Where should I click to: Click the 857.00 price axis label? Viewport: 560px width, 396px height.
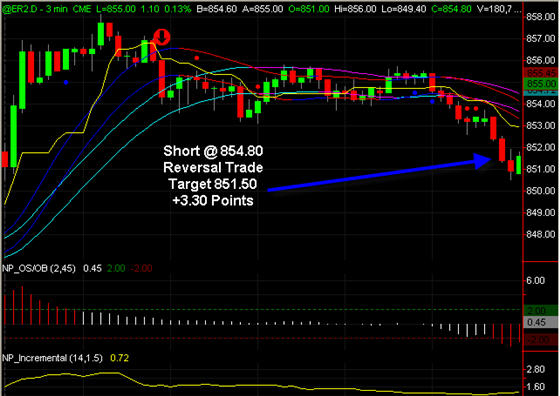pyautogui.click(x=541, y=38)
